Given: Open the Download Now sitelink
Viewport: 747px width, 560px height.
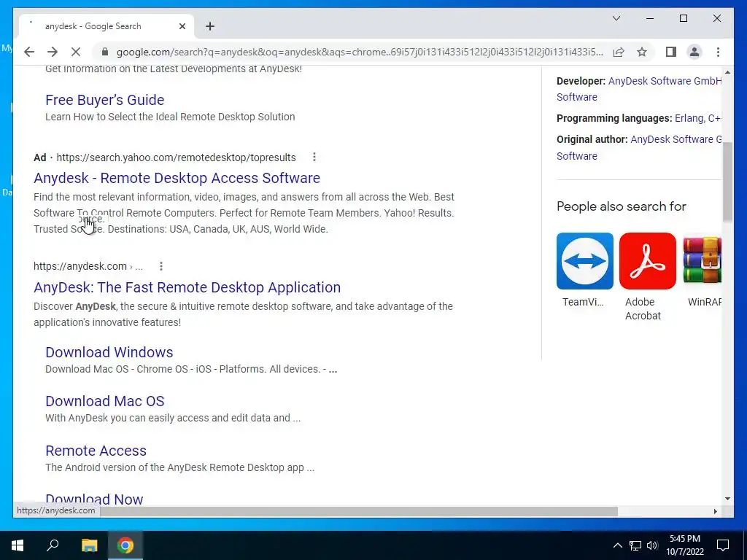Looking at the screenshot, I should (94, 499).
